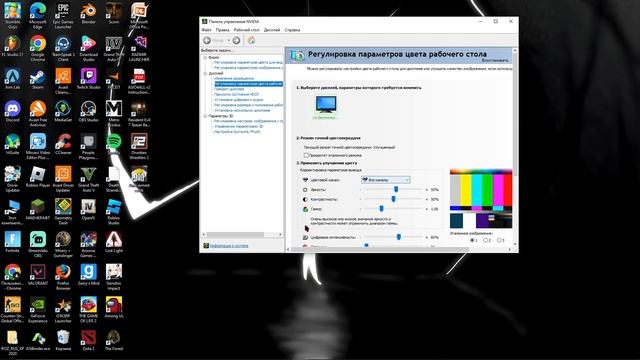This screenshot has width=640, height=360.
Task: Collapse the Видео tree node
Action: (205, 58)
